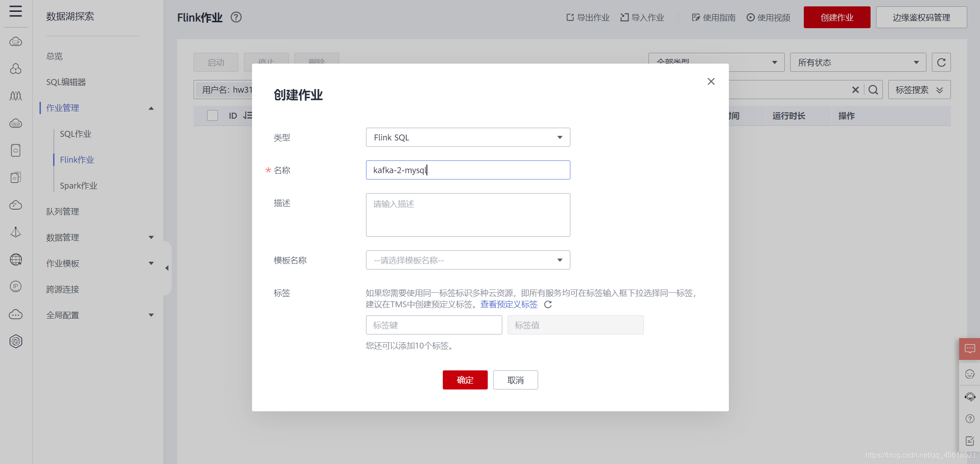
Task: Click the cloud with dots icon in the rail
Action: (16, 314)
